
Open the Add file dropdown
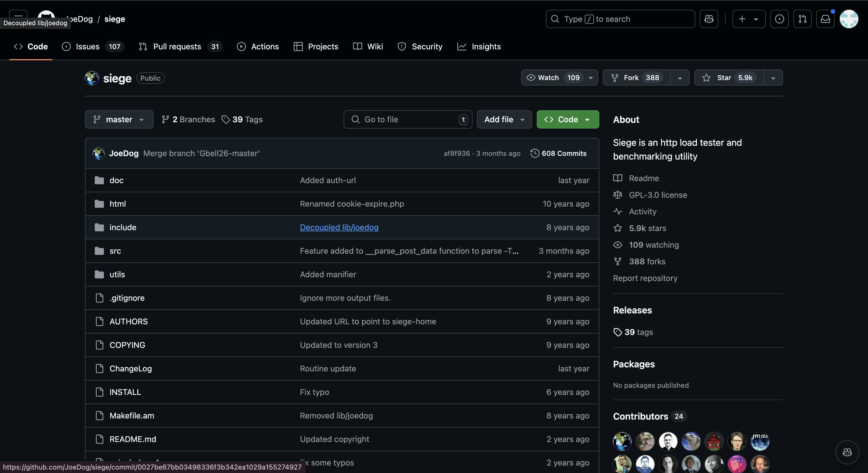coord(504,119)
